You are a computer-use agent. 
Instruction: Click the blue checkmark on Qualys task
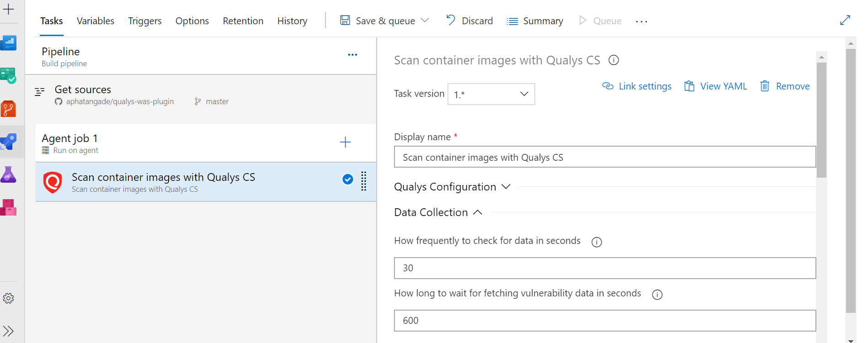(347, 179)
